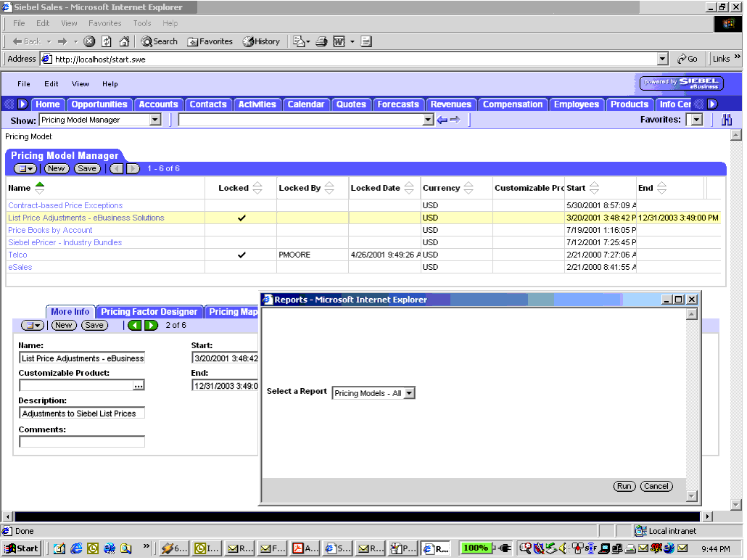The width and height of the screenshot is (747, 560).
Task: Open the IE Search tool
Action: point(159,41)
